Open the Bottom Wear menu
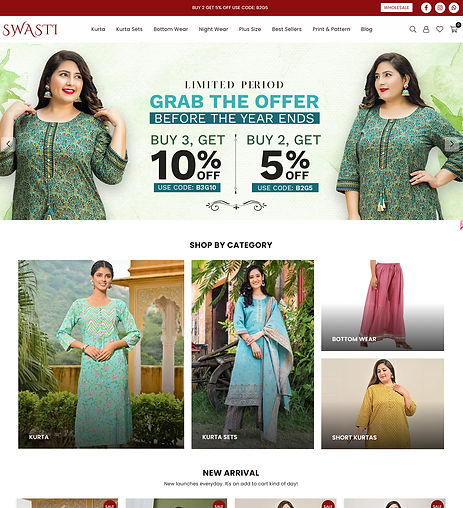The image size is (463, 508). pyautogui.click(x=171, y=29)
